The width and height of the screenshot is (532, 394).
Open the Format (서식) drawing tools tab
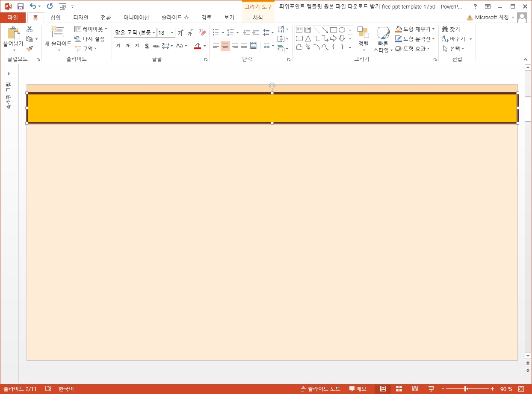click(x=258, y=18)
